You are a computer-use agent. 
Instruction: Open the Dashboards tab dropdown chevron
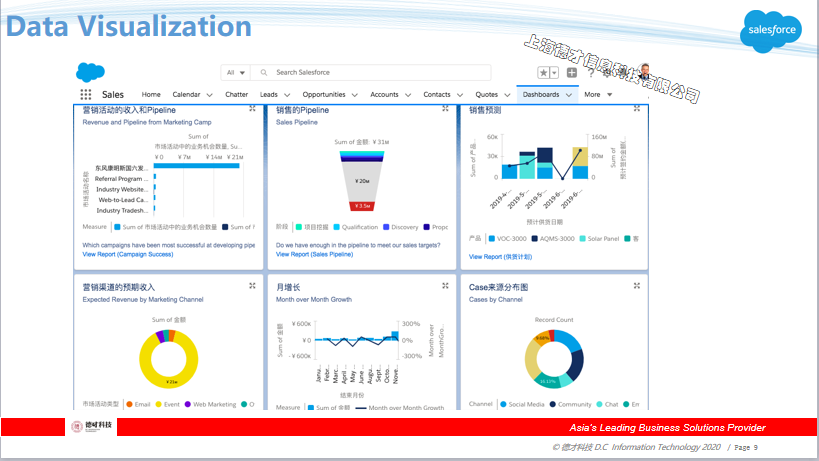[569, 95]
